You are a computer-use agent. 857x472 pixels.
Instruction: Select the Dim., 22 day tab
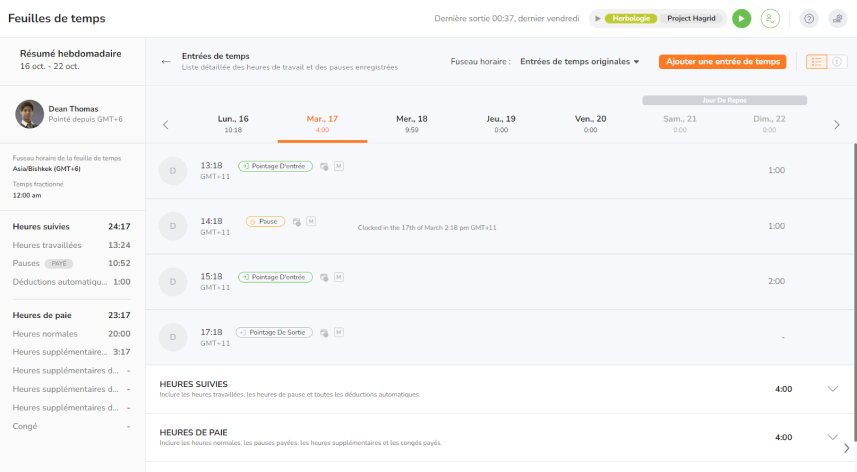coord(769,124)
